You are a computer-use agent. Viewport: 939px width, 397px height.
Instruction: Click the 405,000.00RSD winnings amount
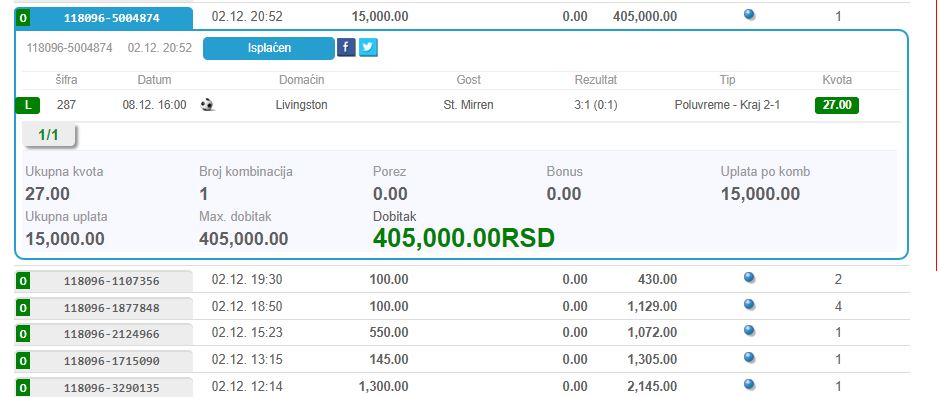(464, 238)
